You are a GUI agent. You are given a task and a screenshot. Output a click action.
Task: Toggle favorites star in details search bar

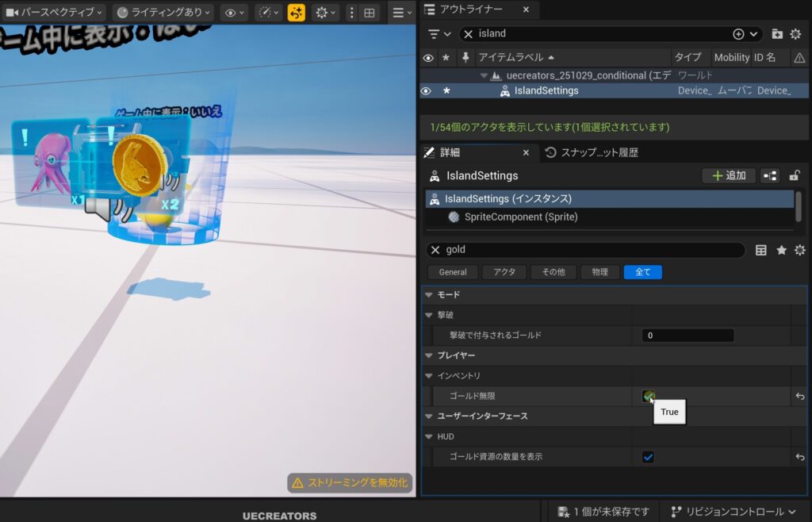point(781,250)
